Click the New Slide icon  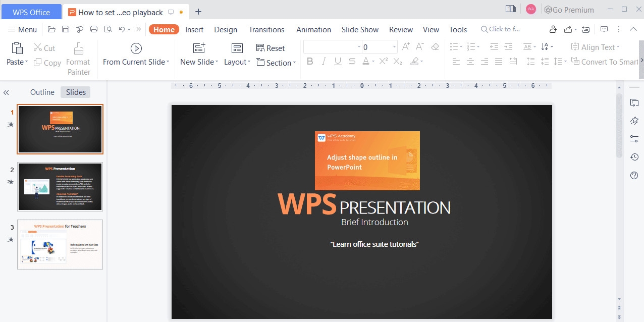click(x=199, y=48)
